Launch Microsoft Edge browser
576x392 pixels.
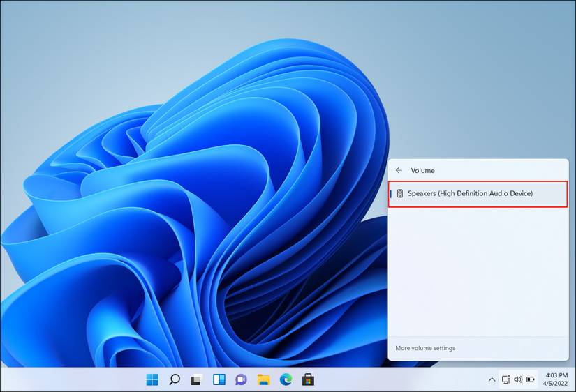[x=286, y=379]
